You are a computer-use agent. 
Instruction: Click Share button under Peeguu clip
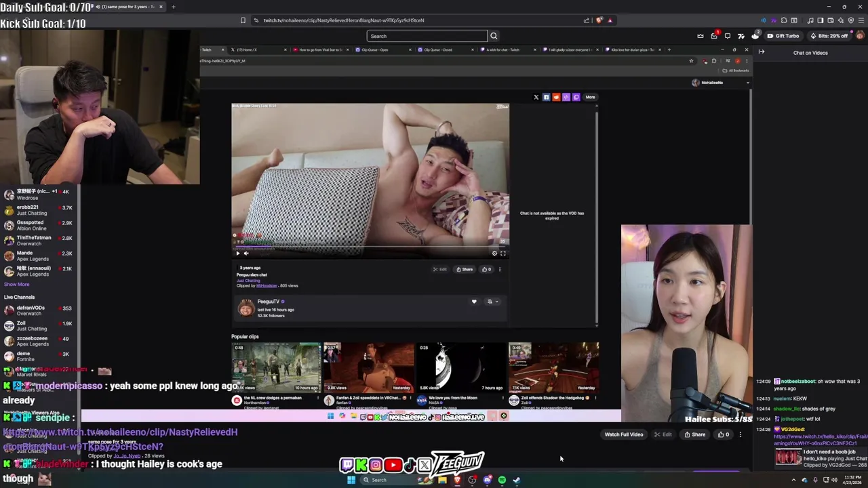[x=465, y=269]
